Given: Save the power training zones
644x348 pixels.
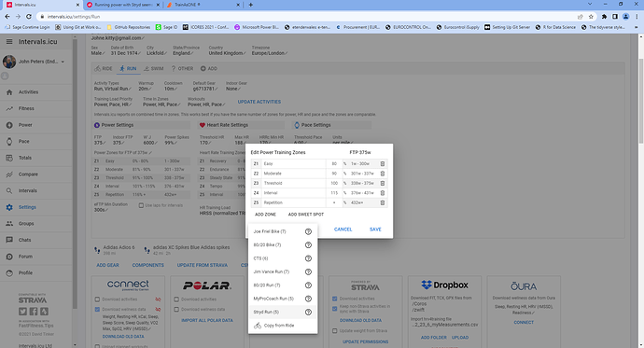Looking at the screenshot, I should tap(375, 230).
